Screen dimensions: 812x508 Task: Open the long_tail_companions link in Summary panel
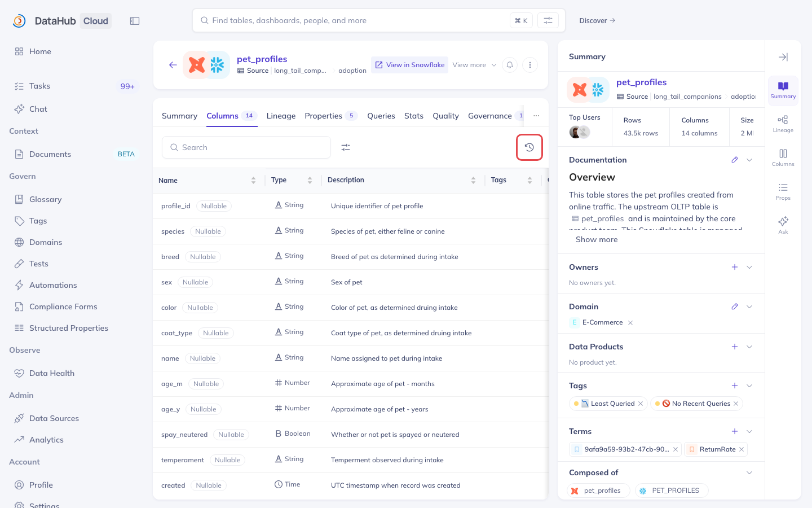click(x=687, y=97)
